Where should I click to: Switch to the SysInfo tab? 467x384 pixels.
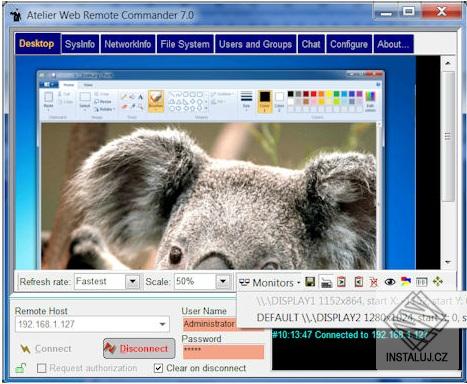(80, 44)
